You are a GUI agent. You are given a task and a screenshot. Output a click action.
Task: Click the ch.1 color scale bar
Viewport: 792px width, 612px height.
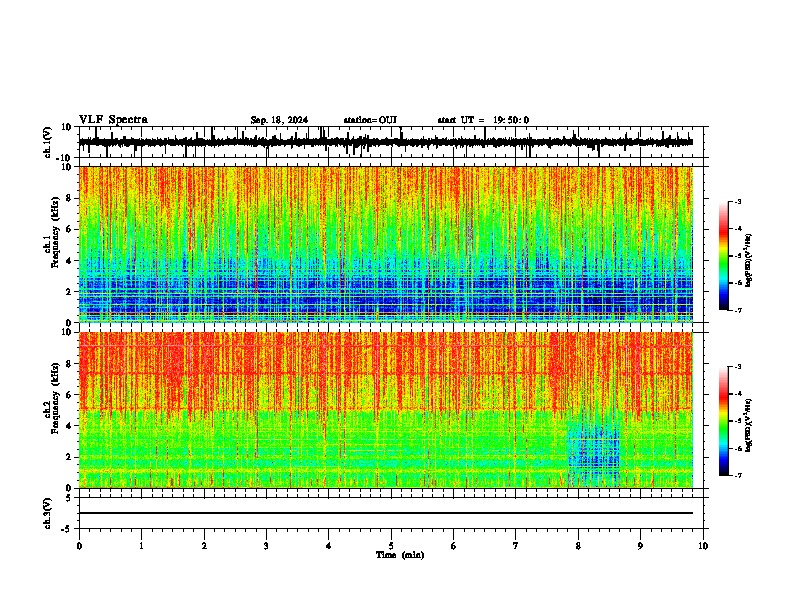pos(724,256)
